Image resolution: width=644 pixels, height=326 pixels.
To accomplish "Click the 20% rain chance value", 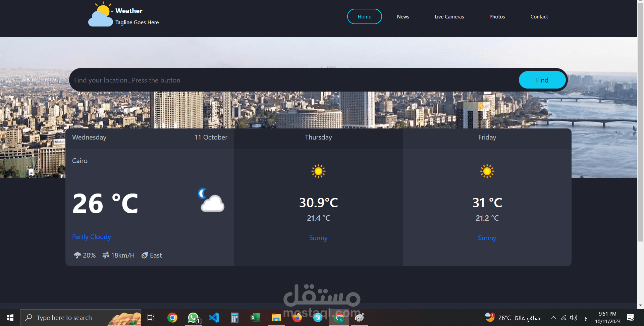I will click(x=89, y=255).
